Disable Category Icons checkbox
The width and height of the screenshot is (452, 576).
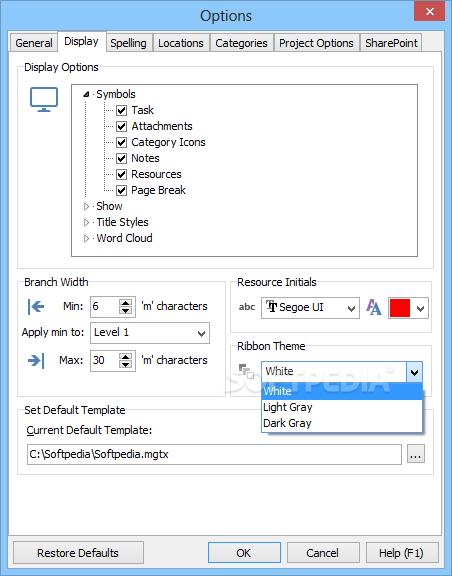(x=122, y=142)
